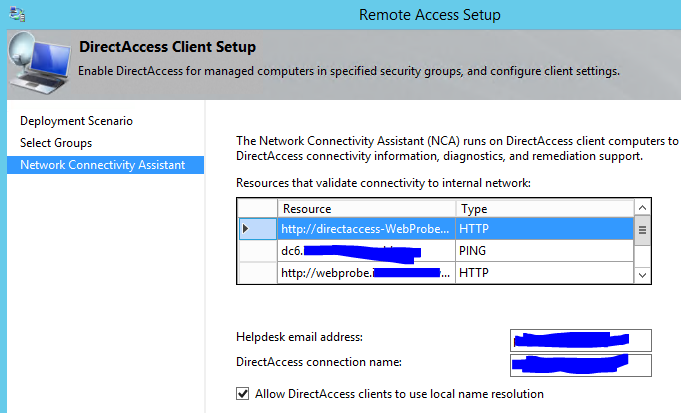The width and height of the screenshot is (681, 413).
Task: Click the Type column header
Action: [x=545, y=209]
